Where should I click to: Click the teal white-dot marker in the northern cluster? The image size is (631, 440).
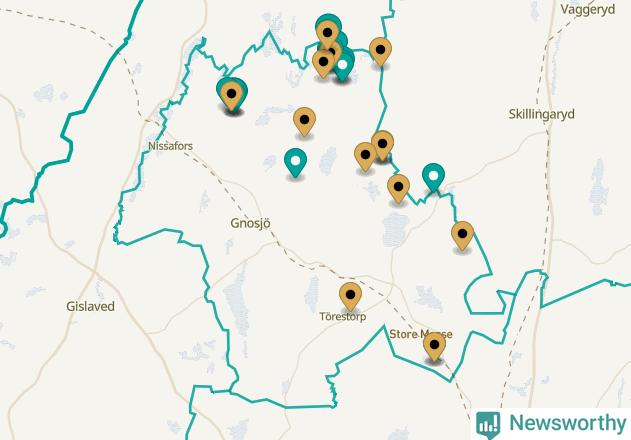point(342,67)
